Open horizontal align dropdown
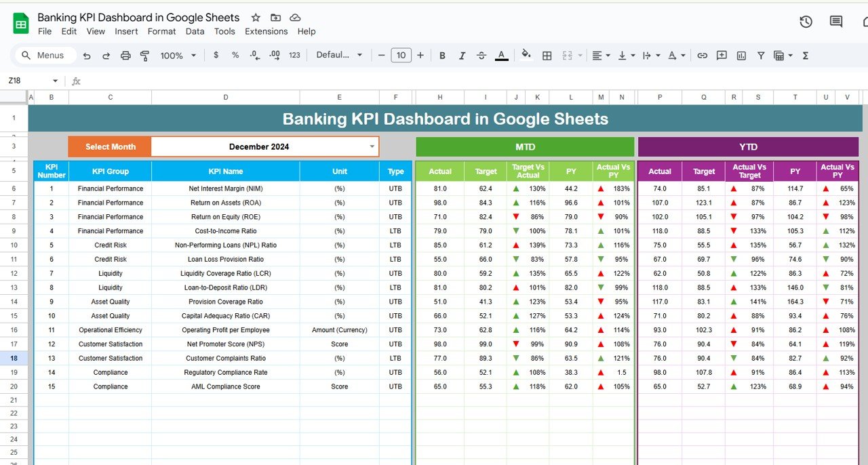The image size is (868, 465). click(600, 56)
